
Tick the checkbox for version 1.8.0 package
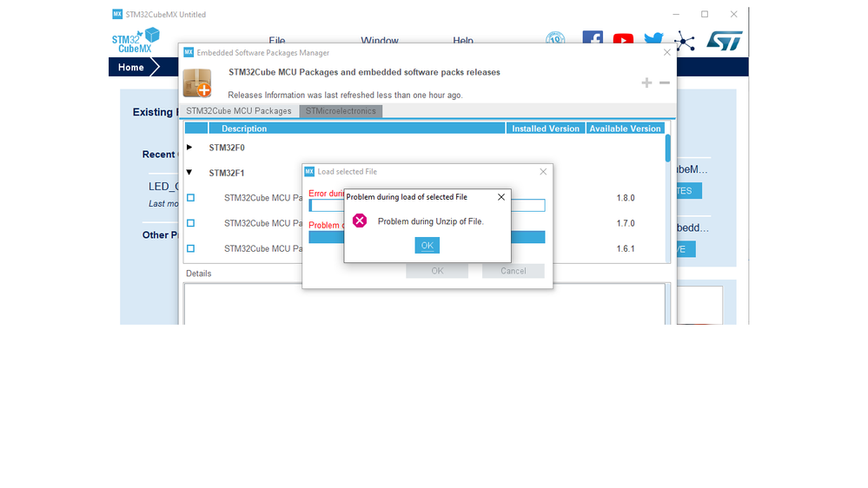[190, 197]
